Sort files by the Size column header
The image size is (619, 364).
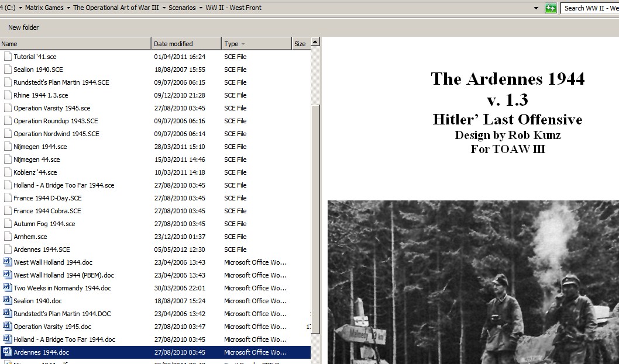(x=301, y=44)
